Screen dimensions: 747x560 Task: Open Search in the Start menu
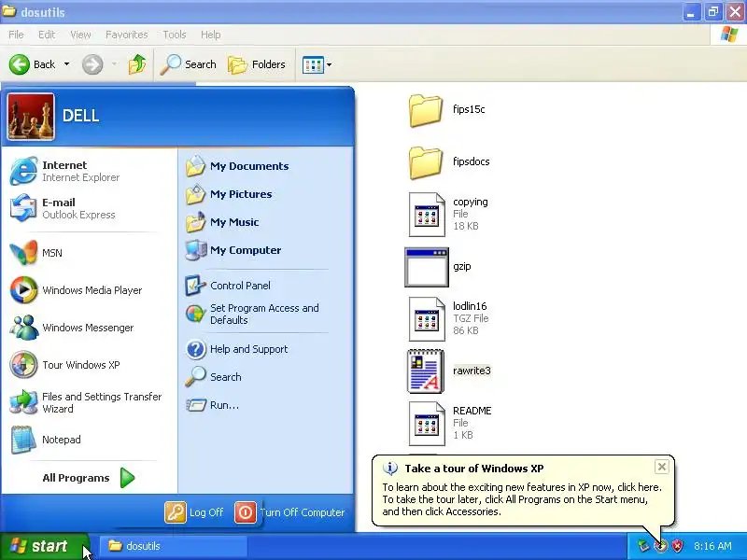coord(213,377)
